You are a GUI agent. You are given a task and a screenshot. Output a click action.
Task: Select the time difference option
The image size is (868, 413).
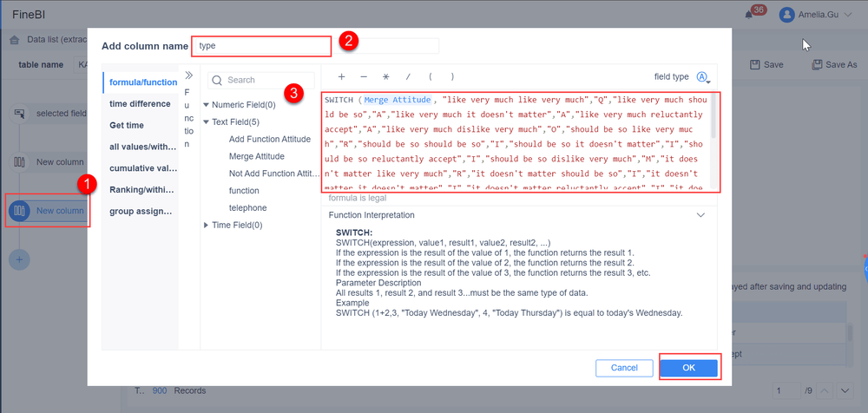coord(140,104)
